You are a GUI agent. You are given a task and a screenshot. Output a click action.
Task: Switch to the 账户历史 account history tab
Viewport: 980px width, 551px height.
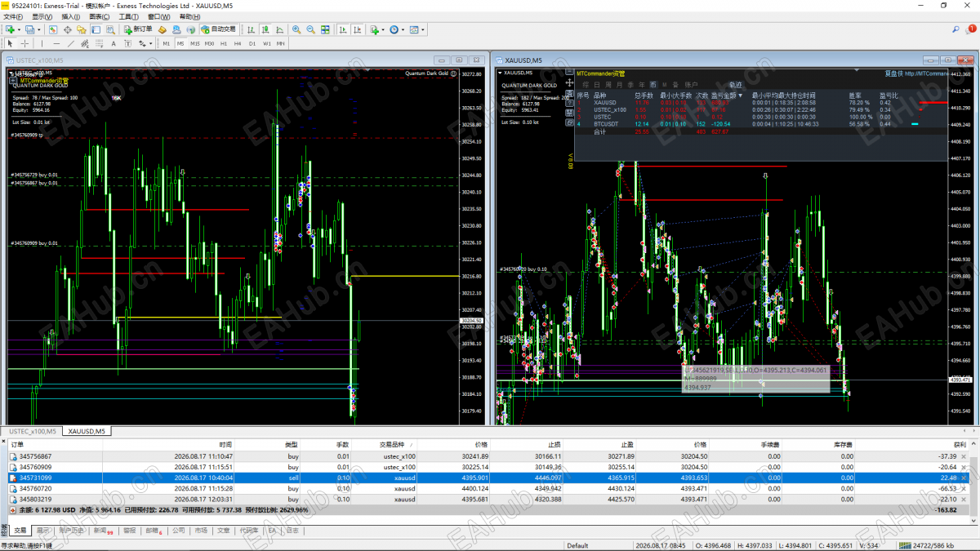[x=70, y=531]
